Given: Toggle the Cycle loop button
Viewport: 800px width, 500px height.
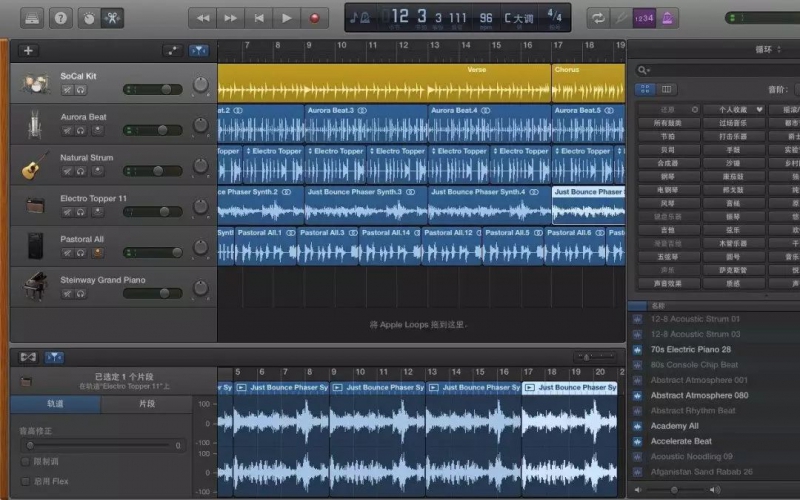Looking at the screenshot, I should pos(597,19).
